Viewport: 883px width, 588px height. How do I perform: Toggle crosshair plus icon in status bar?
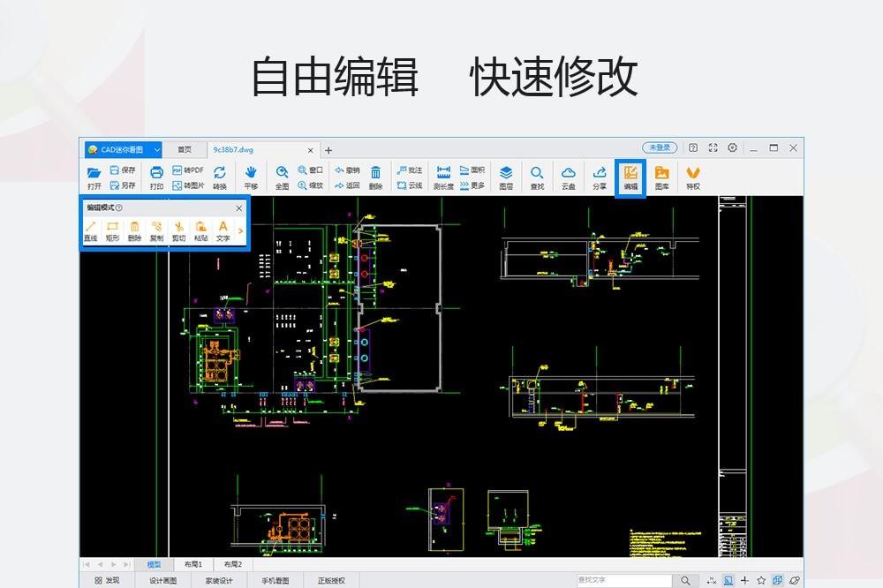744,580
